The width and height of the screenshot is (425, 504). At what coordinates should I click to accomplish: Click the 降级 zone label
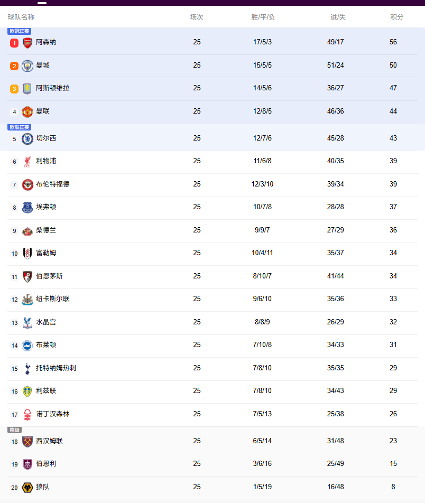(x=14, y=430)
